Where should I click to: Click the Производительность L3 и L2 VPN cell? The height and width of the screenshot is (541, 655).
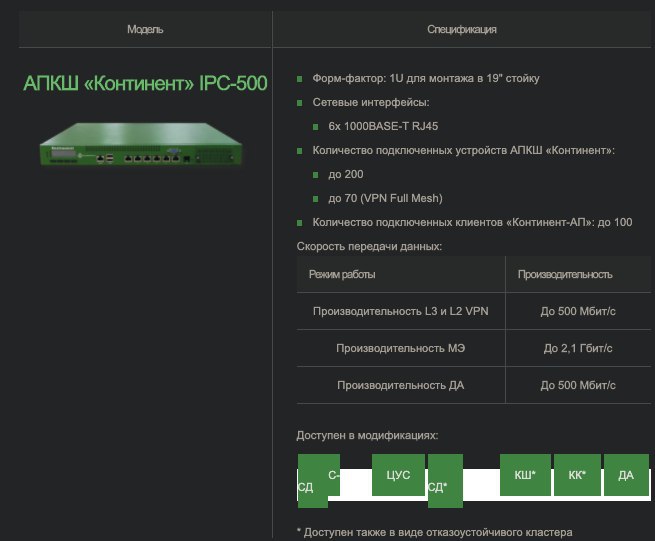(x=401, y=311)
